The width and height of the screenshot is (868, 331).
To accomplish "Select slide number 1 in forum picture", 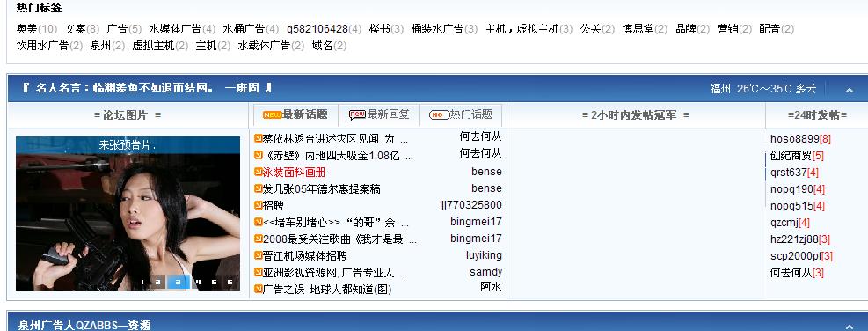I will [x=142, y=283].
